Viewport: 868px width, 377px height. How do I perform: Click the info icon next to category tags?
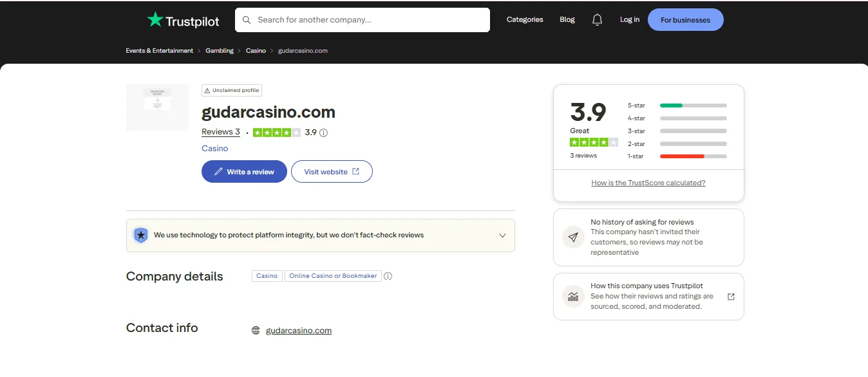pos(388,276)
